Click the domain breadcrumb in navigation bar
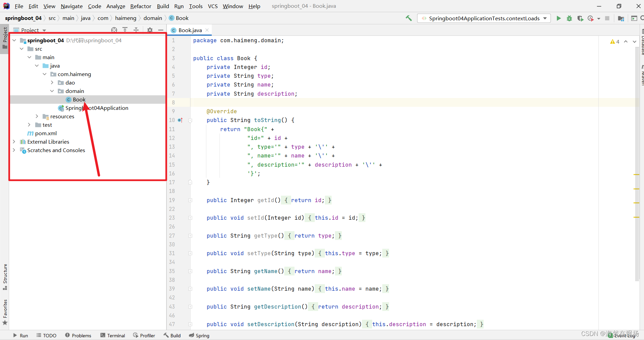The height and width of the screenshot is (340, 644). [x=153, y=18]
